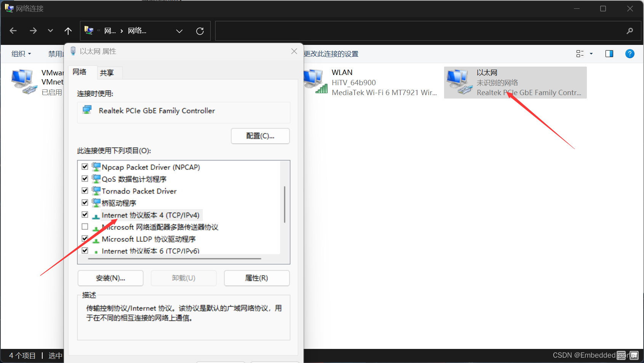This screenshot has width=644, height=363.
Task: Open more view options dropdown arrow
Action: point(591,54)
